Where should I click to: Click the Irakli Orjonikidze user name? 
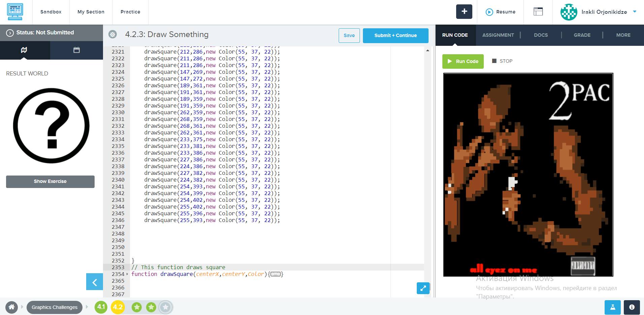(604, 12)
